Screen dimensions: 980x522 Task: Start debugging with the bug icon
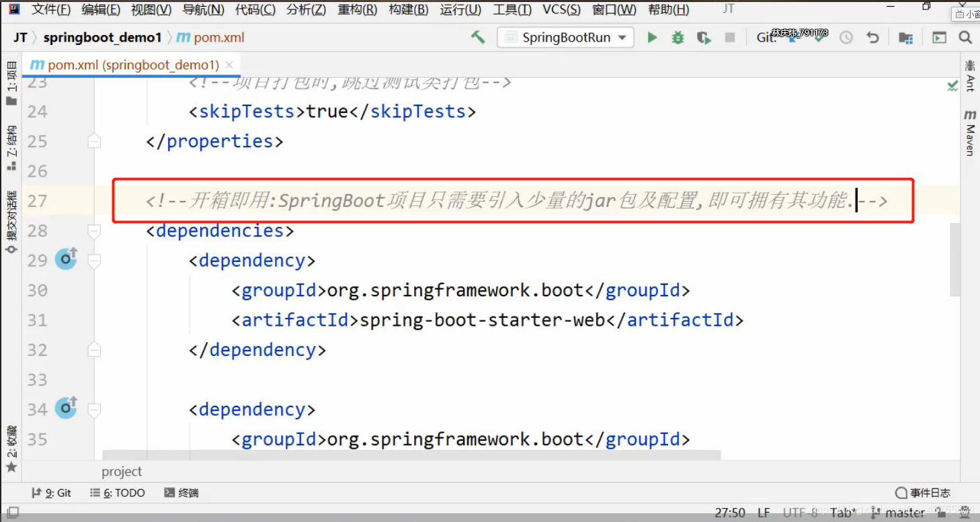click(x=678, y=38)
